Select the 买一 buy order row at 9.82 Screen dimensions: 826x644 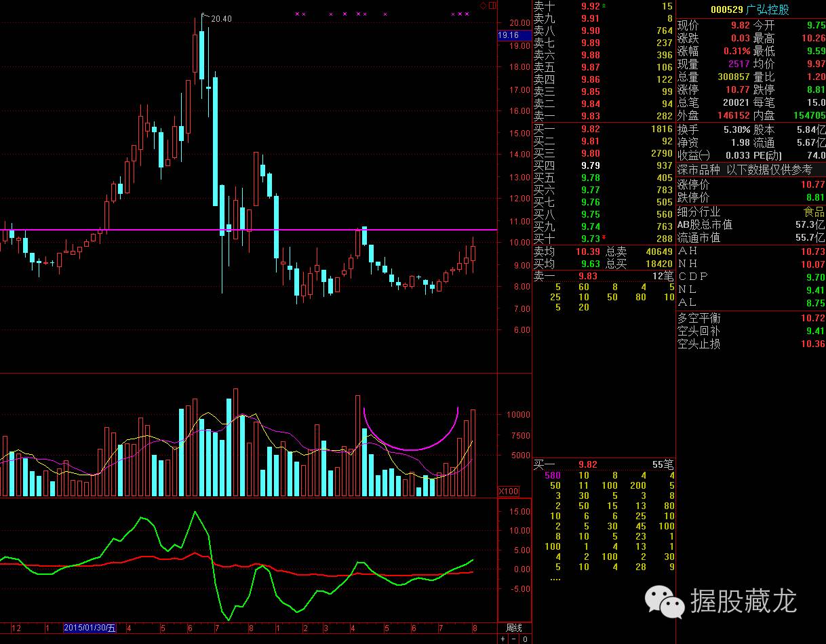(x=603, y=129)
